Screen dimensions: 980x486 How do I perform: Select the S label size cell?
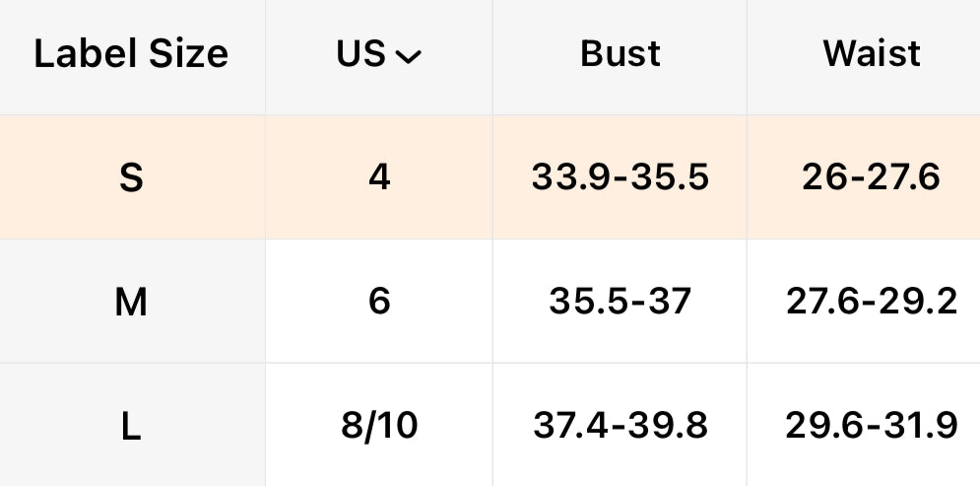point(131,177)
